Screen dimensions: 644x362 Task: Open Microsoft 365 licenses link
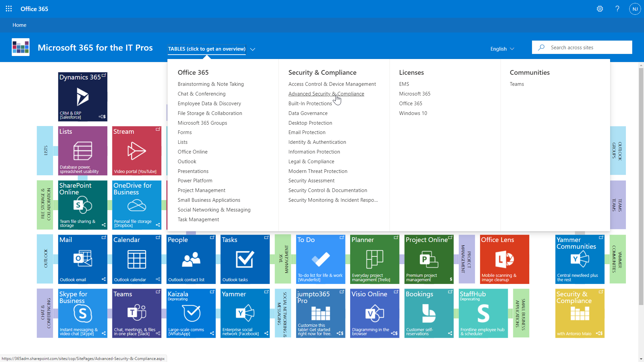click(x=415, y=94)
